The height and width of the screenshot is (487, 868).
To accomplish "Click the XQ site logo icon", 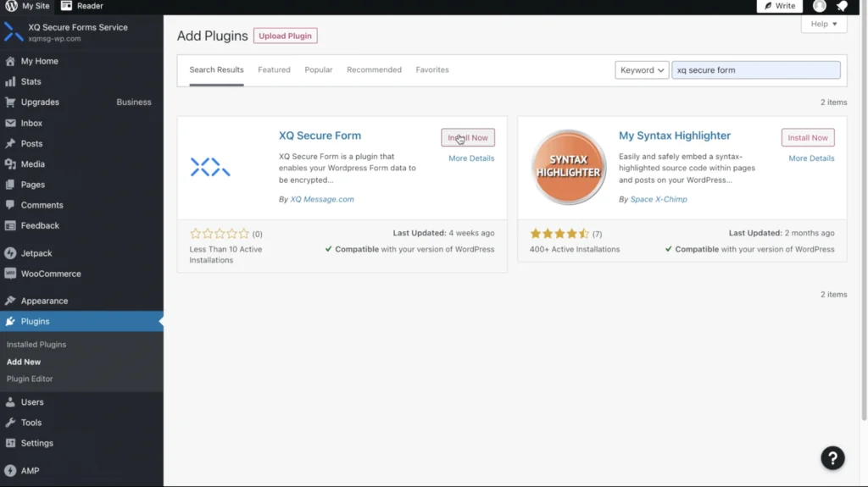I will (x=14, y=32).
